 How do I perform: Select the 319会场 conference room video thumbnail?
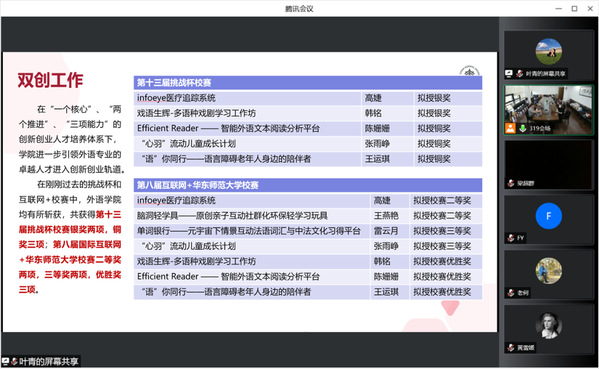[x=548, y=110]
